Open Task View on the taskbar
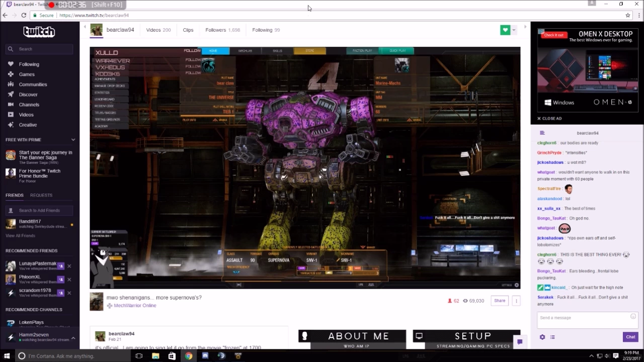This screenshot has width=644, height=362. (139, 356)
